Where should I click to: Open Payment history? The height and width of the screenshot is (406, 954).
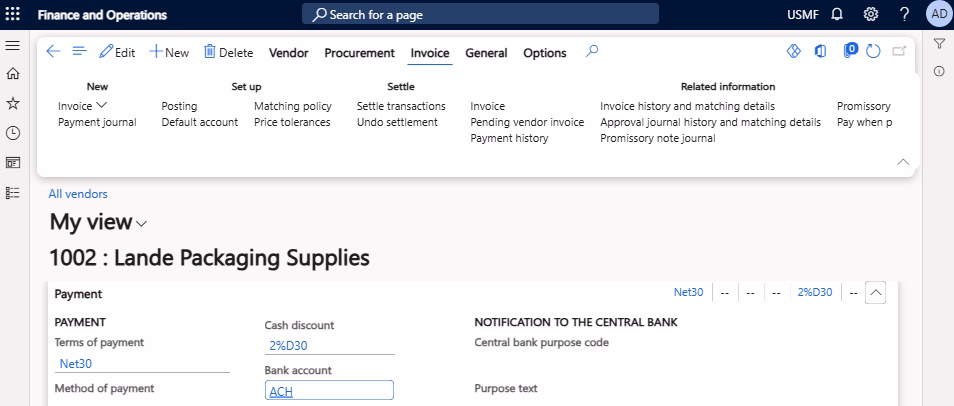click(x=509, y=138)
